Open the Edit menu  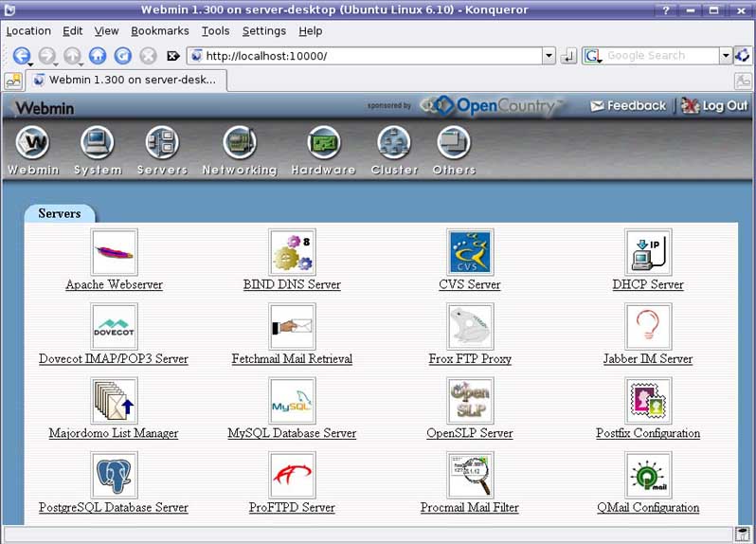coord(72,31)
